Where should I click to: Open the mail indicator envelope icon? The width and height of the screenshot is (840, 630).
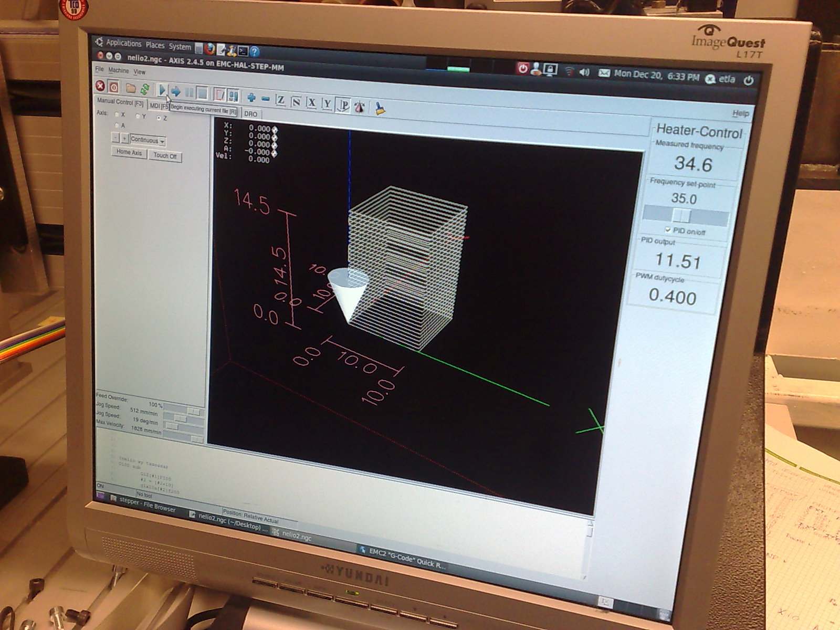(x=604, y=73)
